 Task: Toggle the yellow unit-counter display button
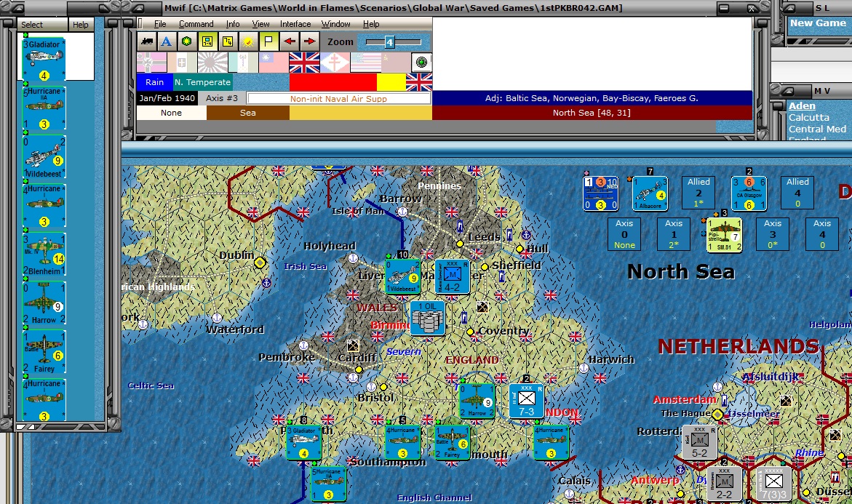(207, 41)
